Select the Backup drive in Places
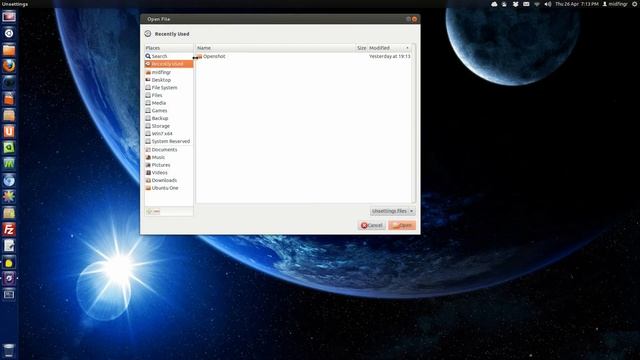This screenshot has width=640, height=360. click(x=169, y=118)
